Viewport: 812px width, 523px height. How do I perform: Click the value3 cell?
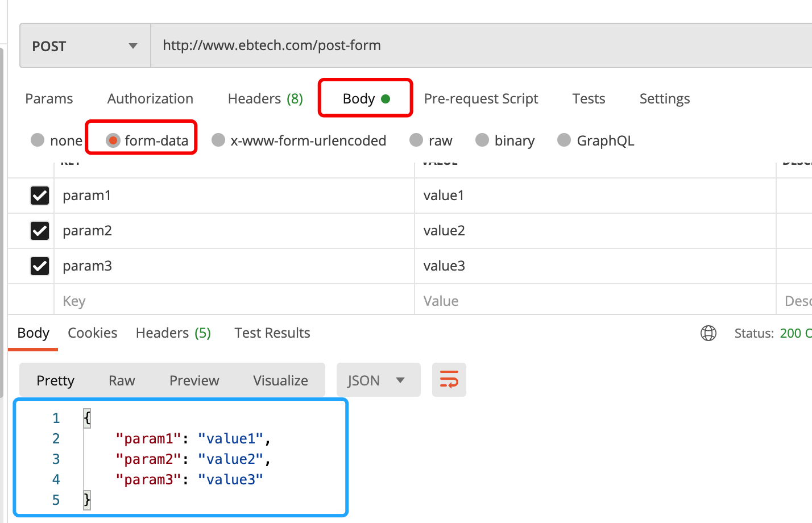(595, 266)
